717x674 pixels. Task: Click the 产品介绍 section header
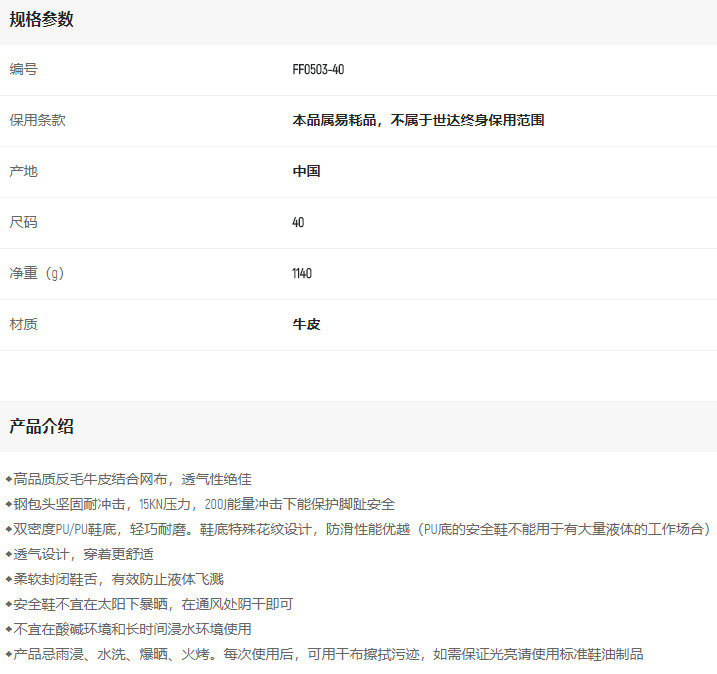41,427
